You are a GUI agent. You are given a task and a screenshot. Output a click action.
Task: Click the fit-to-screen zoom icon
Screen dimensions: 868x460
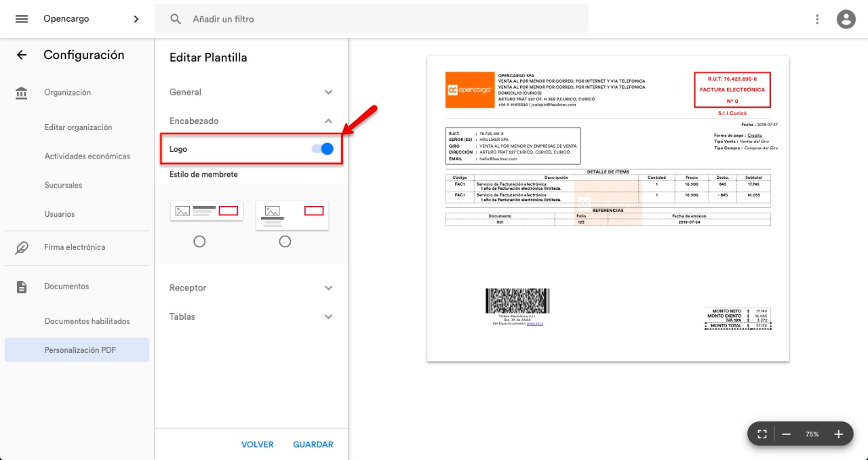point(762,434)
